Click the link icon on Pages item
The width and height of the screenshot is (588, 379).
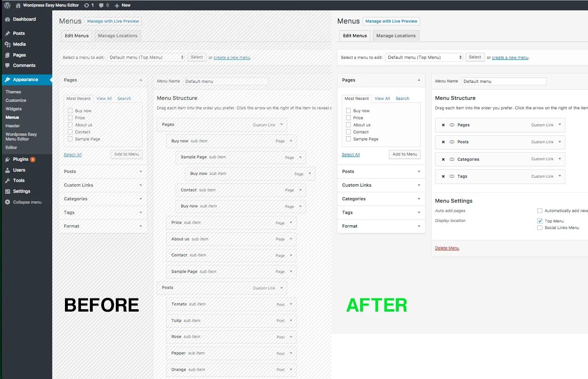click(x=452, y=125)
